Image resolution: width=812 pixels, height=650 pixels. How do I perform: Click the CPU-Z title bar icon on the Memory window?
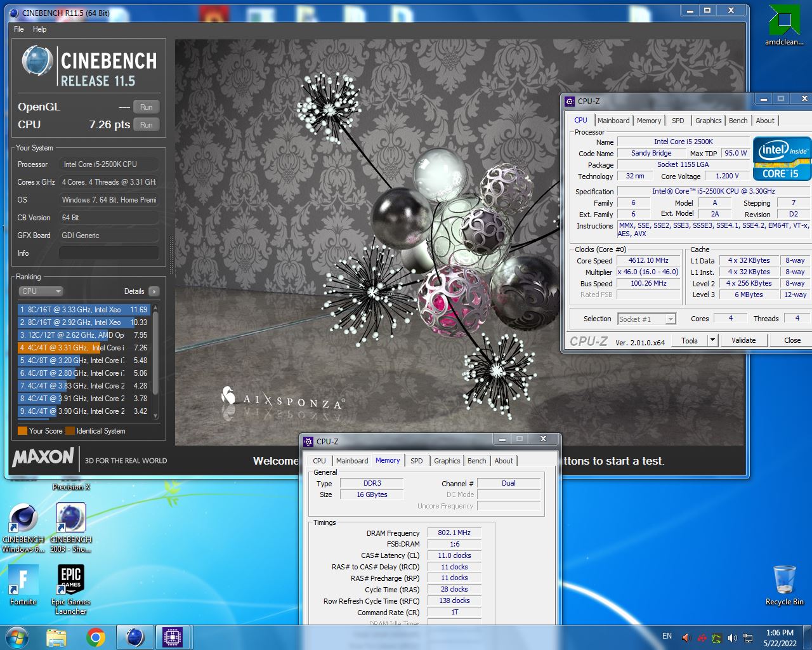[x=308, y=441]
